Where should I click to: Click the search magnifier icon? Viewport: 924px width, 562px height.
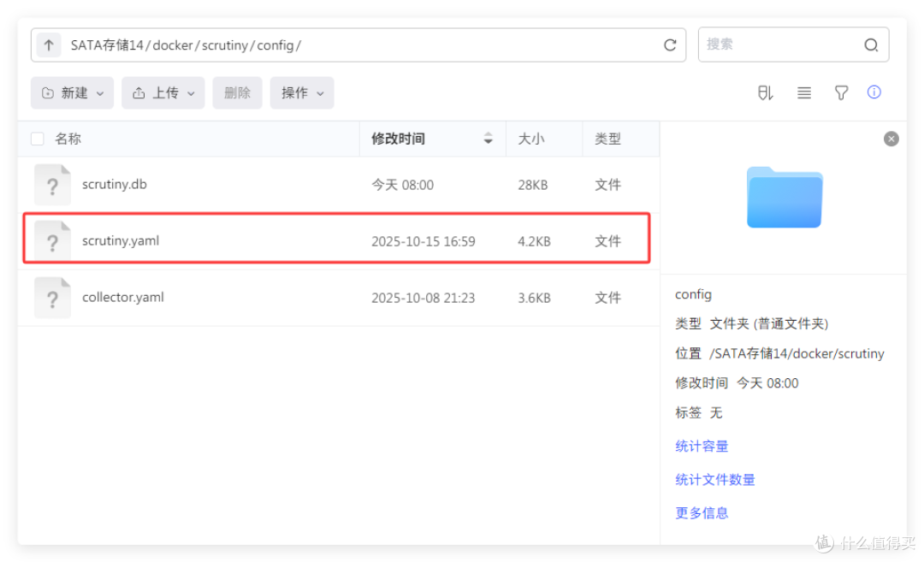click(871, 44)
